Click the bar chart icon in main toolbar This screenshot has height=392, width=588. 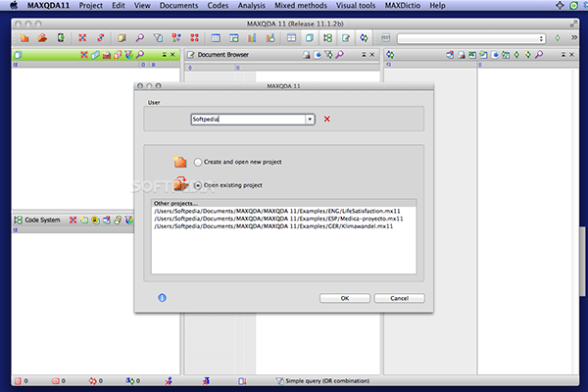click(252, 38)
